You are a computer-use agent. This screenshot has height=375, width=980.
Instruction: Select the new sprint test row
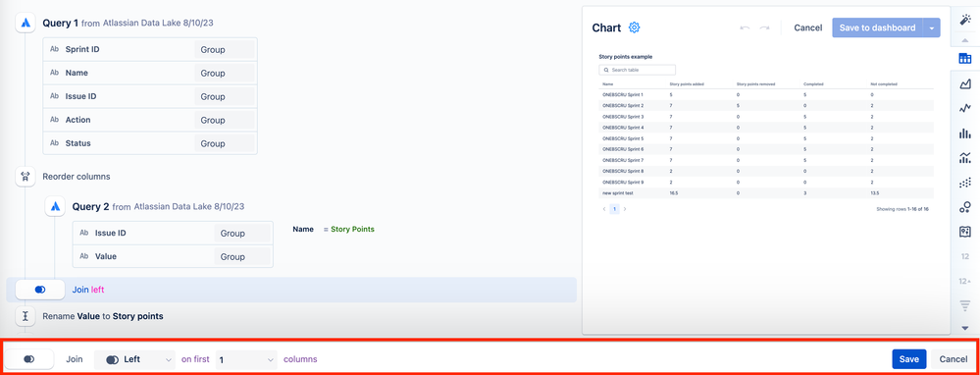pos(766,193)
